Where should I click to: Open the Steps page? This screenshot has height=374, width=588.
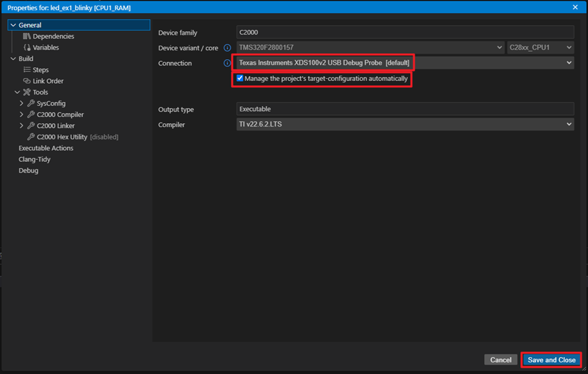[x=41, y=70]
